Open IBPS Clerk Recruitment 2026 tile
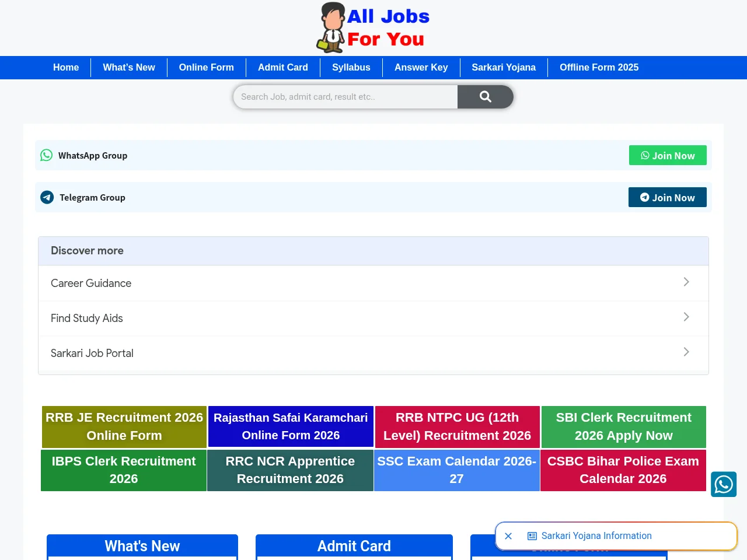747x560 pixels. [x=124, y=470]
